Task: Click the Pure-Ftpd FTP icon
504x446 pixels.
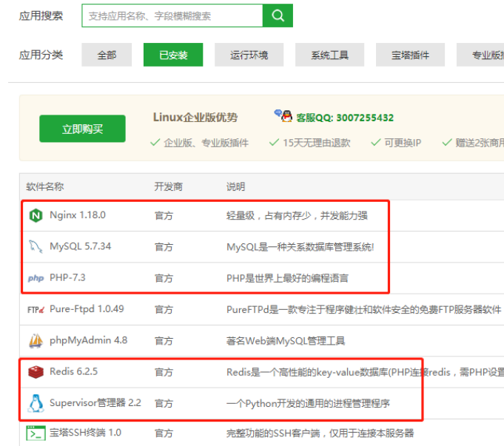Action: (36, 309)
